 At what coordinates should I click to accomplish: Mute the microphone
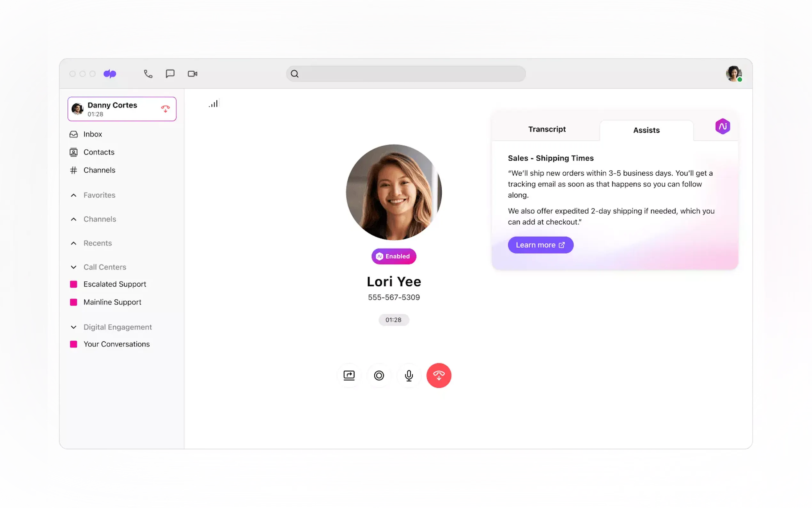click(x=409, y=375)
